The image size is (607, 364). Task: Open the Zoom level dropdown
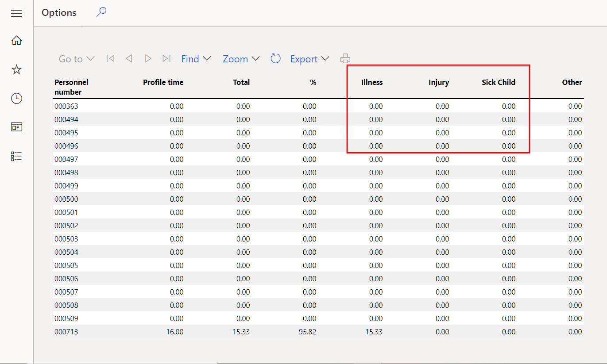(241, 58)
